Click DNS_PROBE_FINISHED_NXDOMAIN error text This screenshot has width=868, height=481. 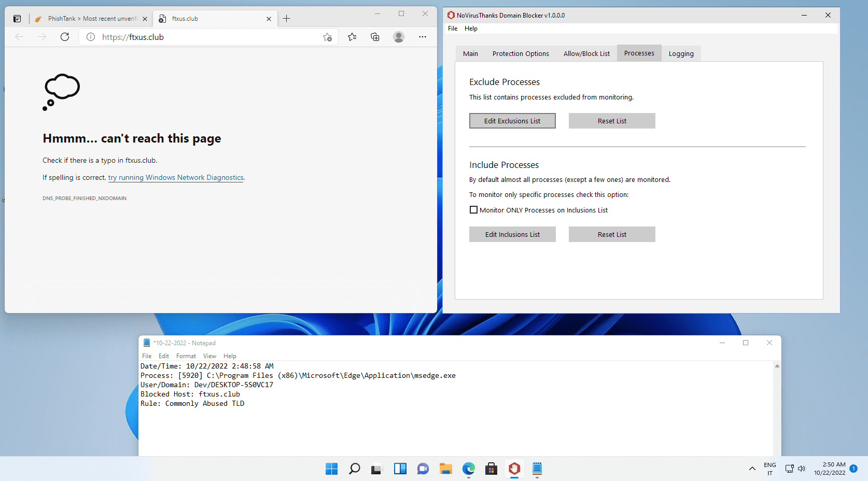[85, 198]
